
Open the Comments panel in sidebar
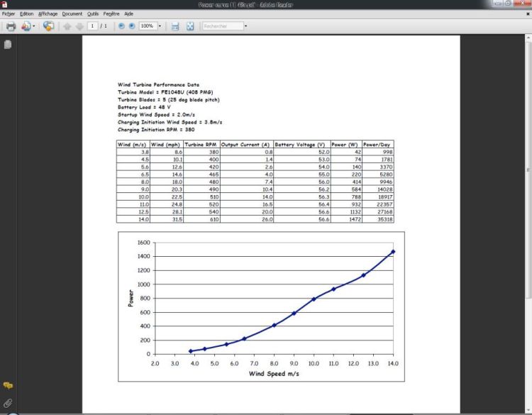[x=8, y=385]
